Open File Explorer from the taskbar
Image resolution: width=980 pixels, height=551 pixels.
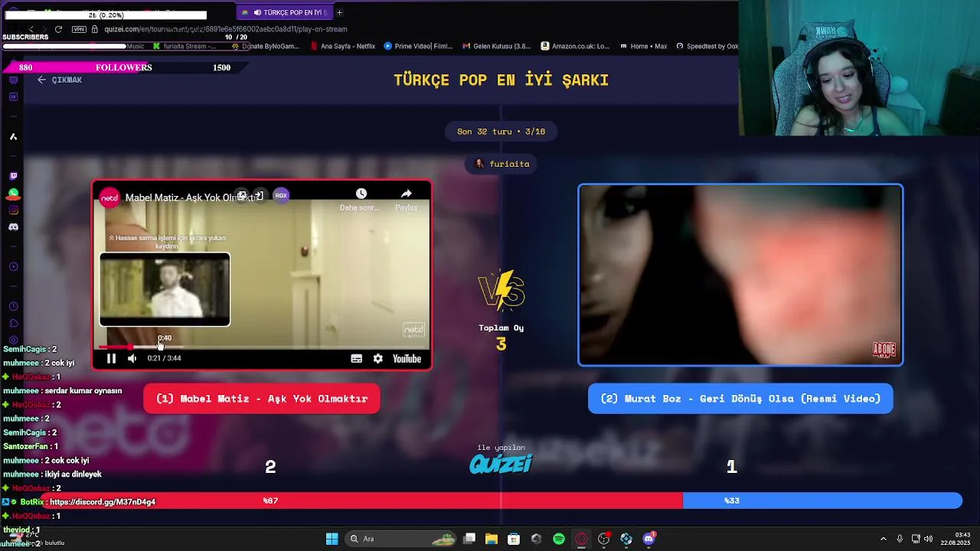(x=492, y=539)
